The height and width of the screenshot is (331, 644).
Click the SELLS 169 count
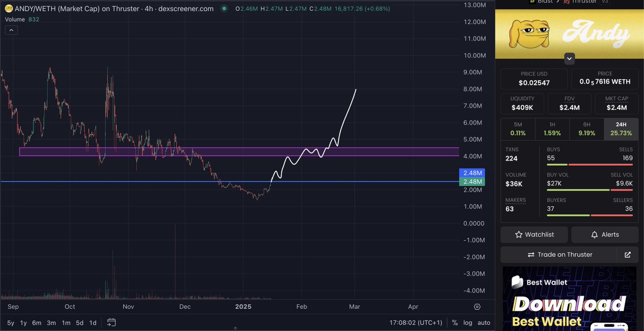click(626, 158)
